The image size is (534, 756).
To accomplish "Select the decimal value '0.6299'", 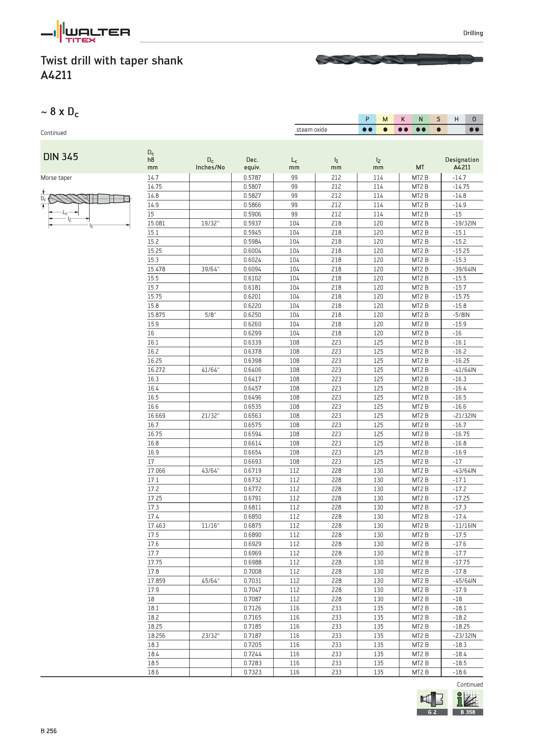I will 252,333.
